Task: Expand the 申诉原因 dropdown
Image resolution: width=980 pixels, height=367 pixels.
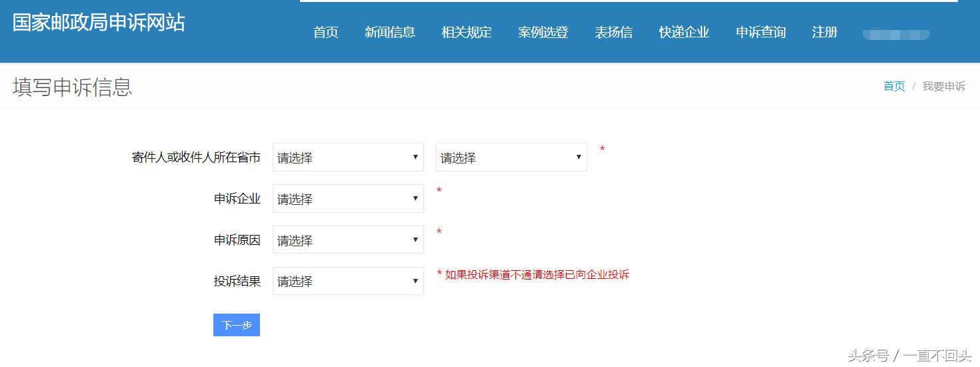Action: 348,240
